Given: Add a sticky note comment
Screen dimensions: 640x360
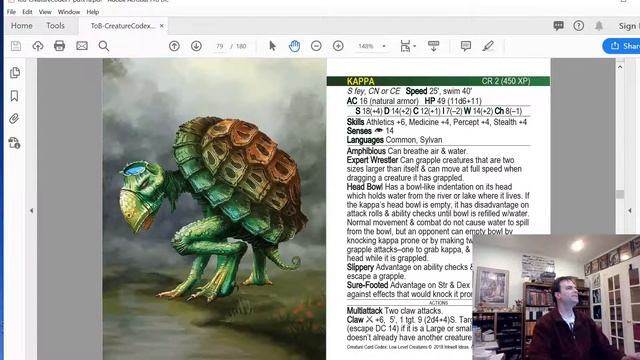Looking at the screenshot, I should pyautogui.click(x=466, y=46).
